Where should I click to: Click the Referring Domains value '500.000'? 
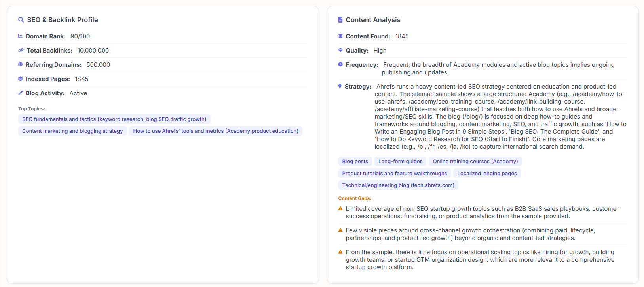(x=98, y=64)
